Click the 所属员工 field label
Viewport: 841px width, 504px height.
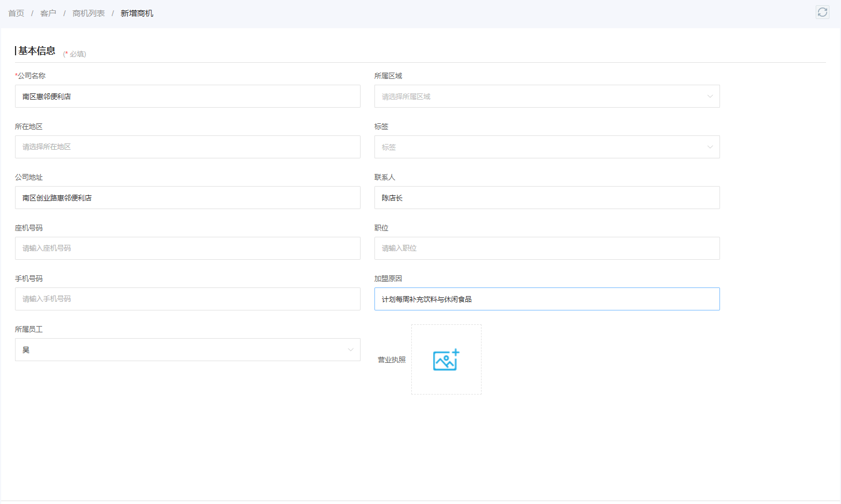pos(29,329)
